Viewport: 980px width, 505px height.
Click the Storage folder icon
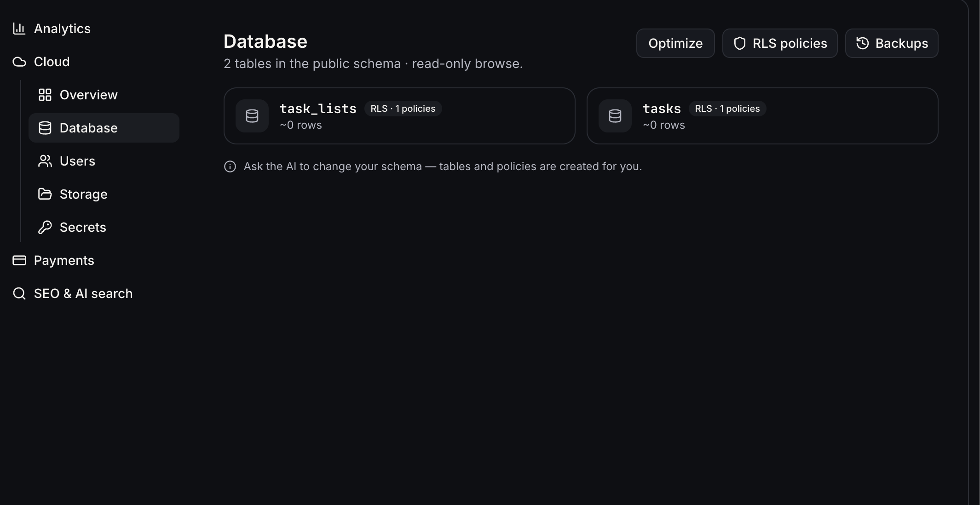[45, 194]
